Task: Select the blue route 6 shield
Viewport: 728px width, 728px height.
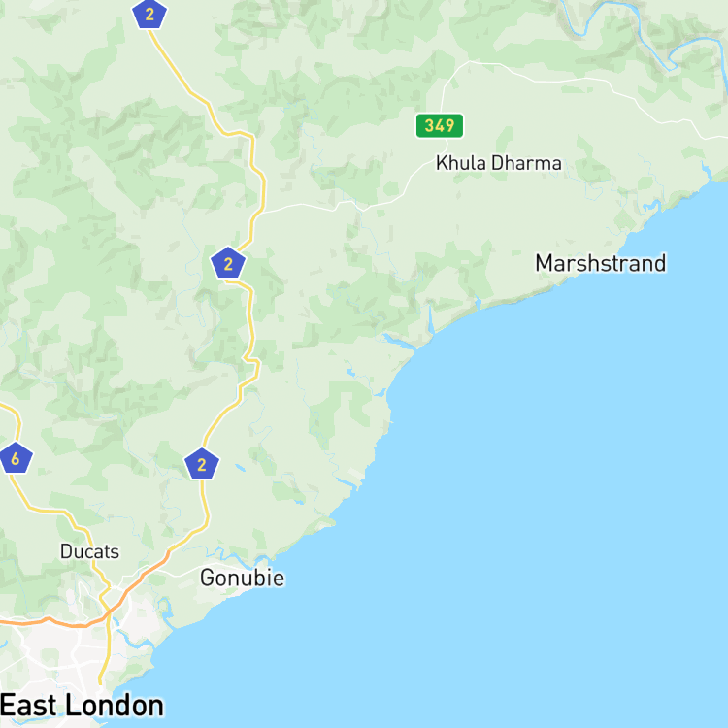Action: tap(16, 458)
